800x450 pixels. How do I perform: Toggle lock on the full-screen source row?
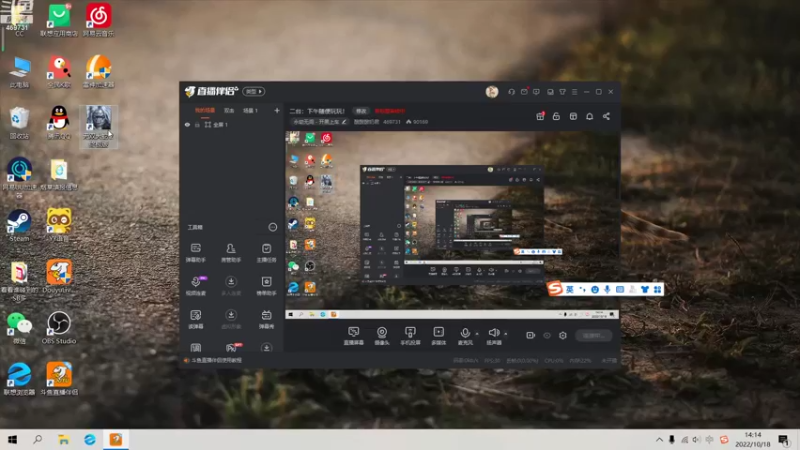197,124
